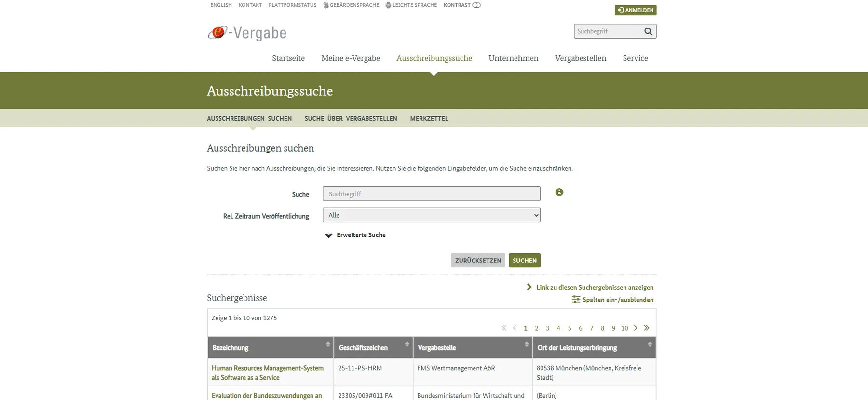Open Spalten ein-/ausblenden column toggle
This screenshot has height=400, width=868.
pyautogui.click(x=613, y=300)
